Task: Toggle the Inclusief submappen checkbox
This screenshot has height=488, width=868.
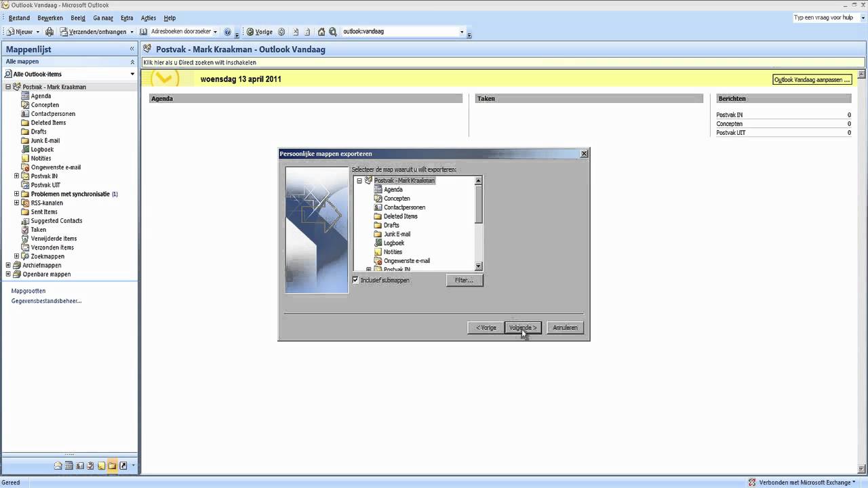Action: tap(355, 280)
